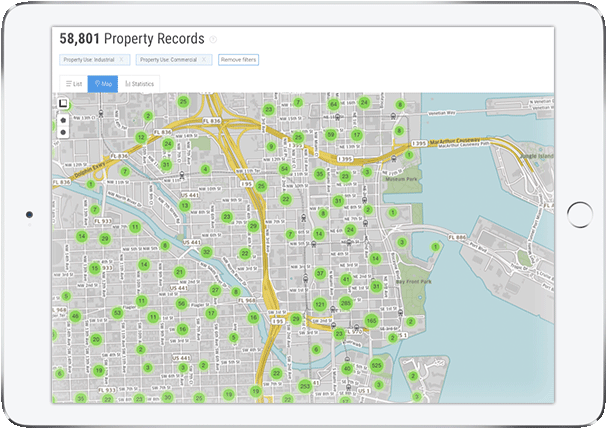Click the Dolphin Expwy road label

click(89, 171)
